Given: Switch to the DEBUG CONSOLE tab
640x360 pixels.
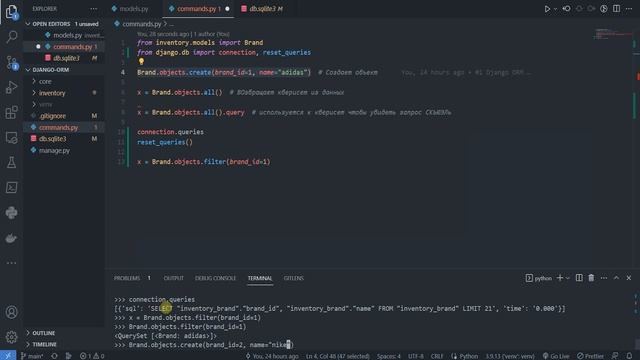Looking at the screenshot, I should pos(215,278).
